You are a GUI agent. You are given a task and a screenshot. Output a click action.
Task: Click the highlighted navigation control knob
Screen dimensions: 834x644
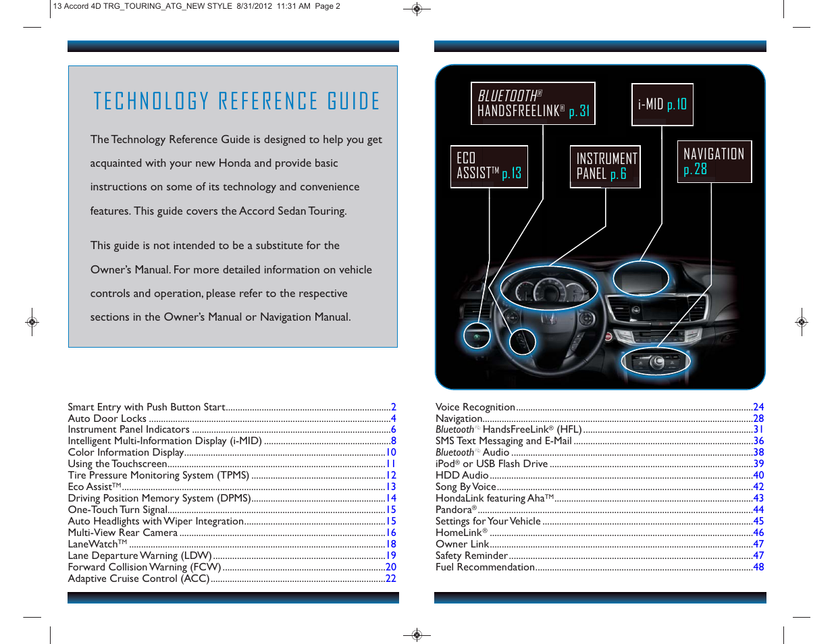(x=655, y=361)
